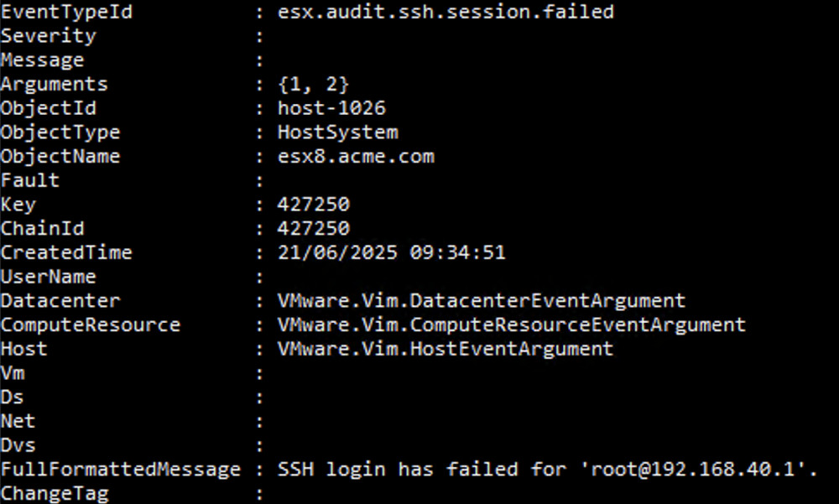Click the Key value 427250
The height and width of the screenshot is (504, 839).
(313, 205)
